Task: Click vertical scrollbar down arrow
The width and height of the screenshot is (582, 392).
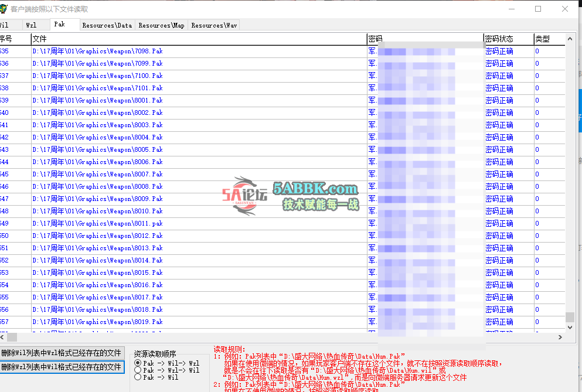Action: coord(570,328)
